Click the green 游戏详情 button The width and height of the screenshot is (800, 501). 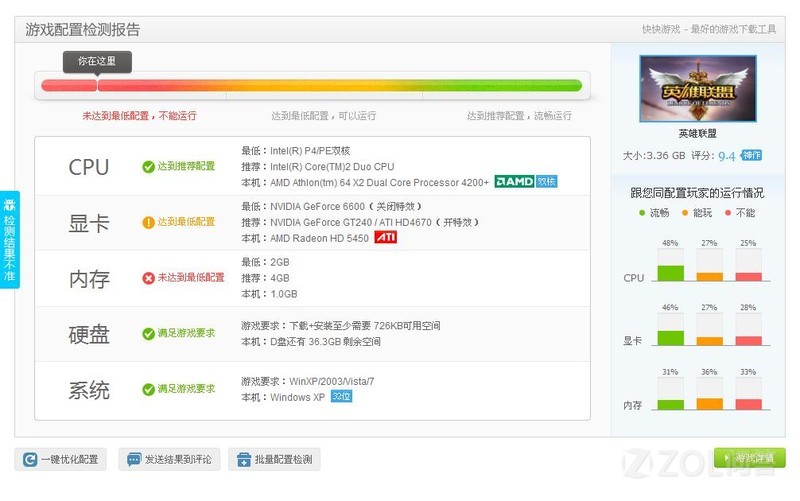(x=749, y=458)
